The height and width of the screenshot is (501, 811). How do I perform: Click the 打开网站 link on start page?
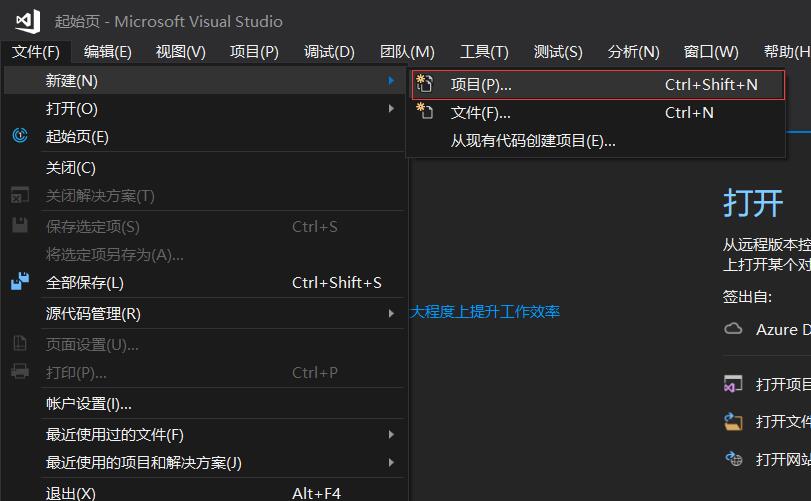[783, 459]
